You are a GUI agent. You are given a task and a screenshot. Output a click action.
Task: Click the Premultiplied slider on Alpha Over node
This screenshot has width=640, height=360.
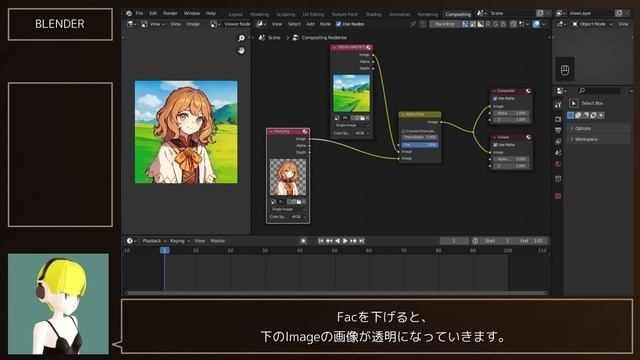coord(420,138)
